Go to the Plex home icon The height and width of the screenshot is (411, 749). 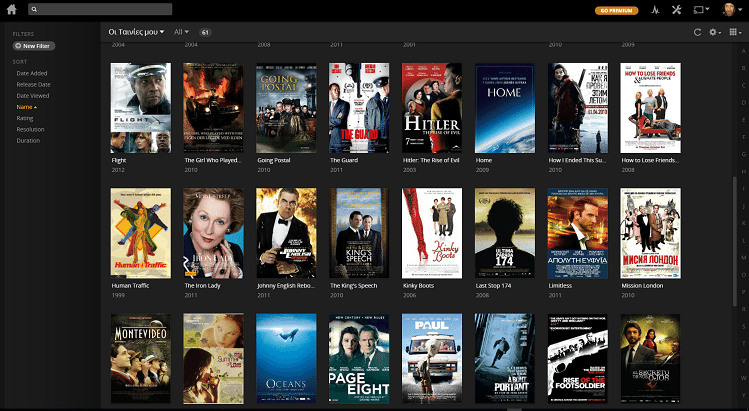pyautogui.click(x=11, y=9)
